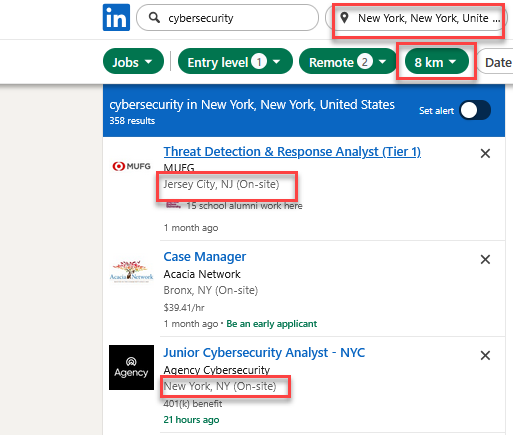Click the 21 hours ago text
The image size is (513, 435).
click(x=191, y=420)
